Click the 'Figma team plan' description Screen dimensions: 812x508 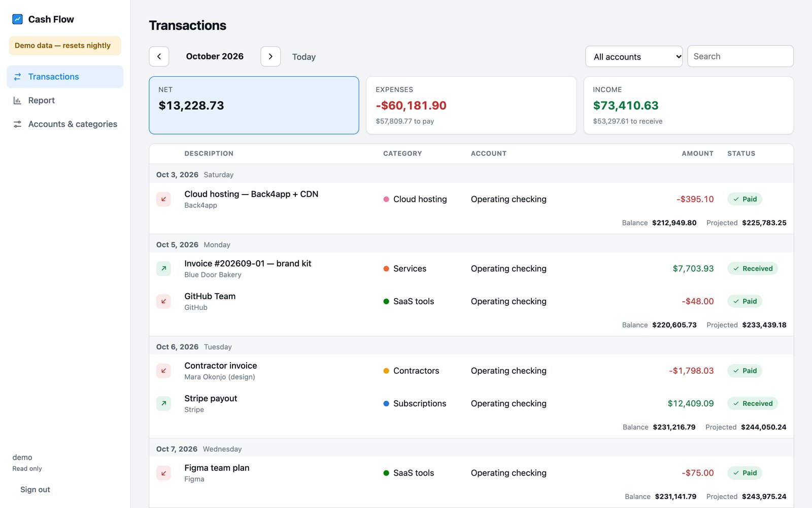[x=217, y=468]
